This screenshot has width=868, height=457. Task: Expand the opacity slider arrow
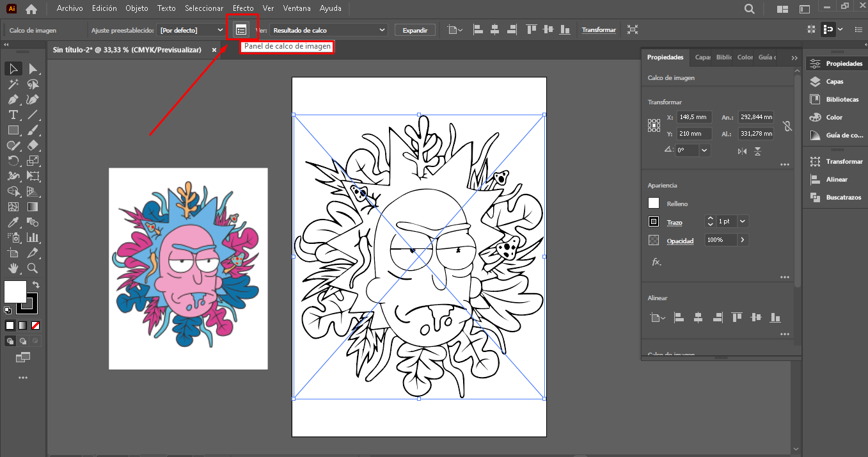[743, 240]
